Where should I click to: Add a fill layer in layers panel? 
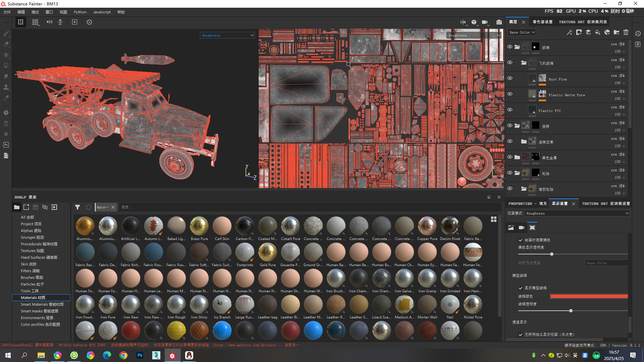pyautogui.click(x=597, y=32)
